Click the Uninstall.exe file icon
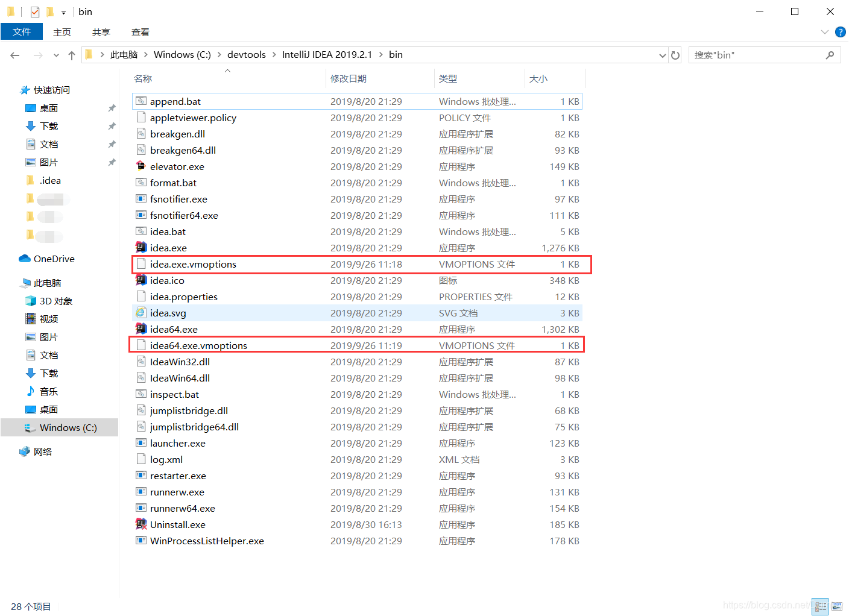Viewport: 849px width, 616px height. (x=141, y=524)
